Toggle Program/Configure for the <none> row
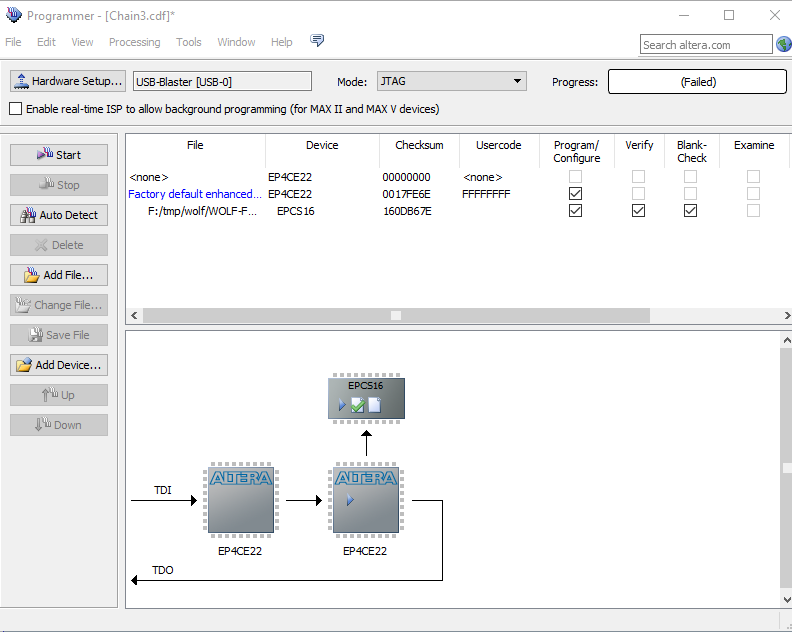 575,176
